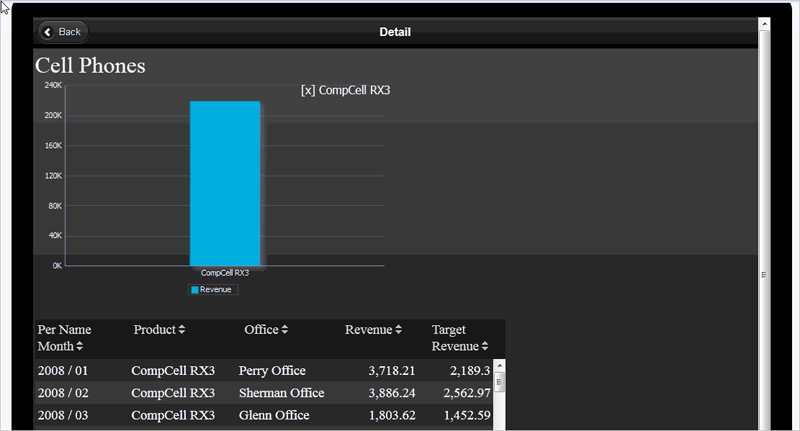
Task: Click target revenue value 2,189.3
Action: tap(470, 371)
